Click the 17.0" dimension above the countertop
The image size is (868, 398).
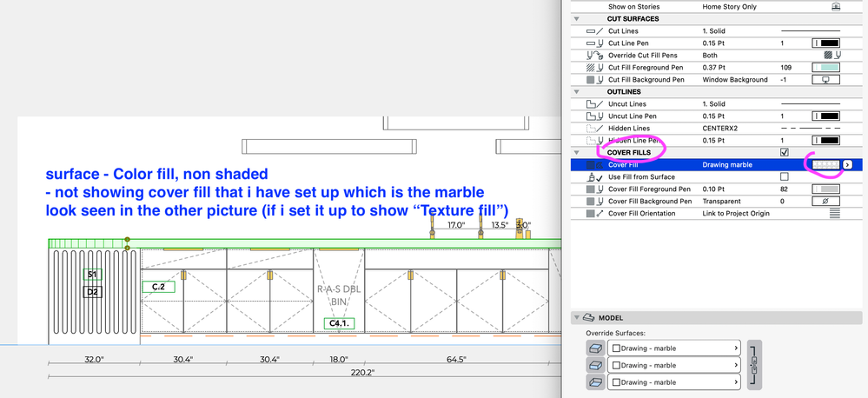(x=456, y=225)
